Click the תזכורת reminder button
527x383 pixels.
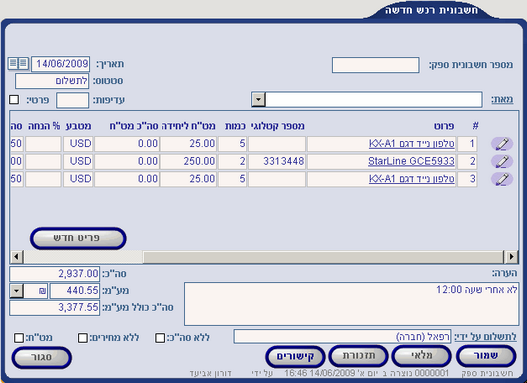coord(359,356)
